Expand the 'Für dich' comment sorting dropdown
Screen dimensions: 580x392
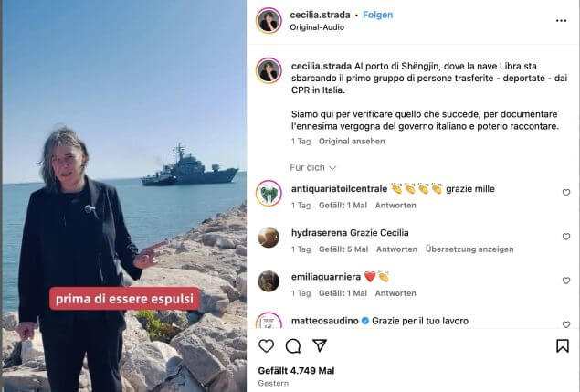(x=313, y=168)
